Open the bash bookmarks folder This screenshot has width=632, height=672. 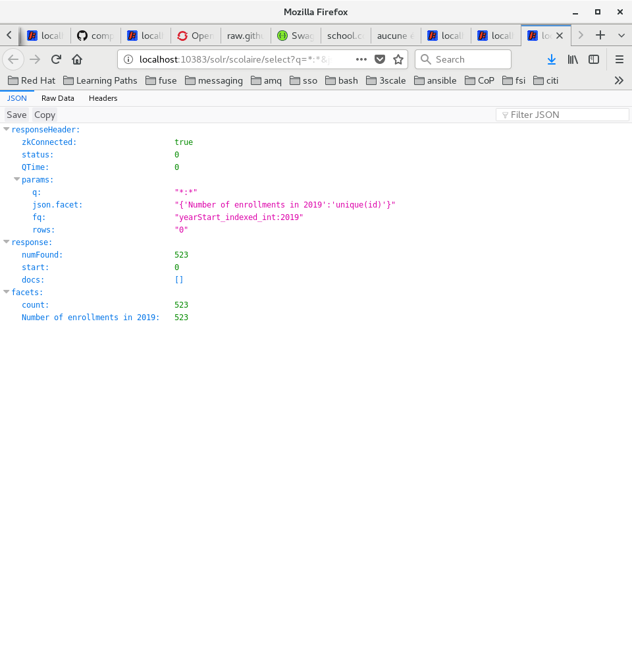click(x=341, y=80)
